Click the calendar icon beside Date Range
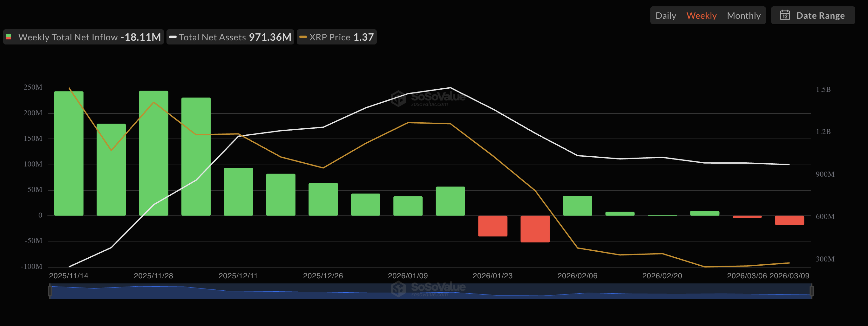 785,16
